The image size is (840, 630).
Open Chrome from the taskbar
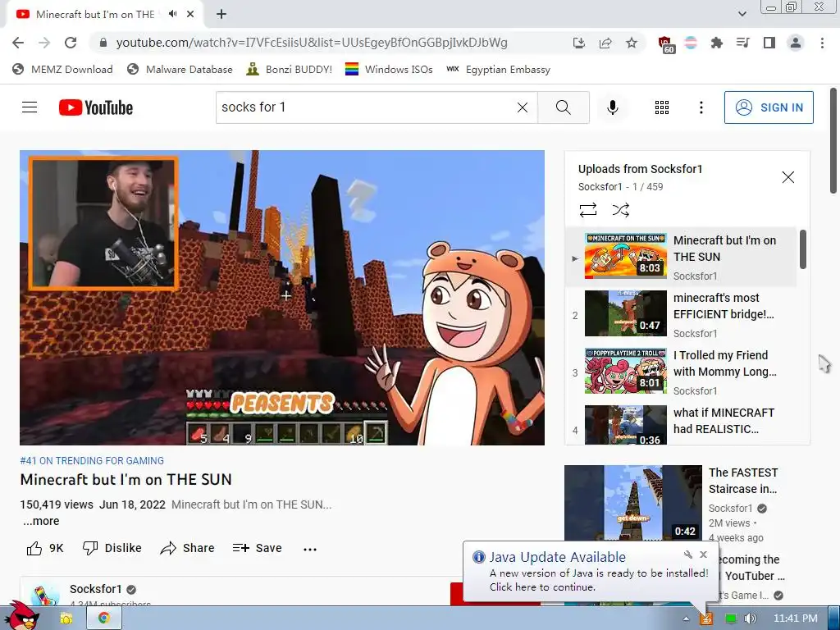point(104,619)
